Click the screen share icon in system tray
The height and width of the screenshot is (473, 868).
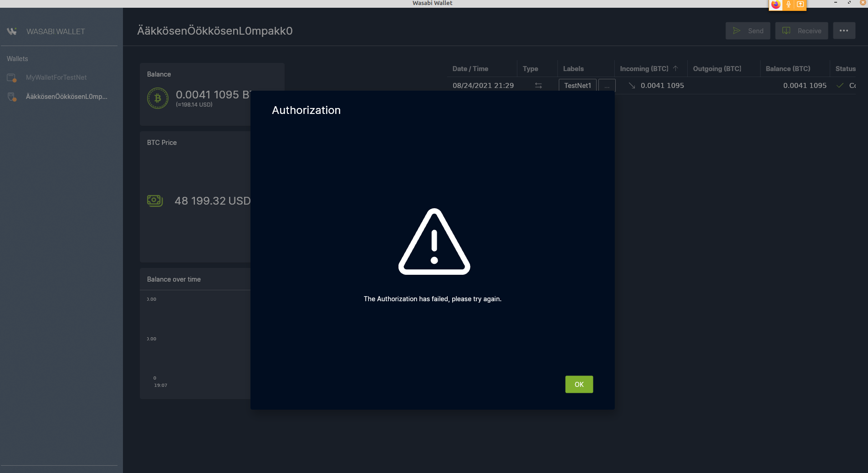(x=800, y=5)
